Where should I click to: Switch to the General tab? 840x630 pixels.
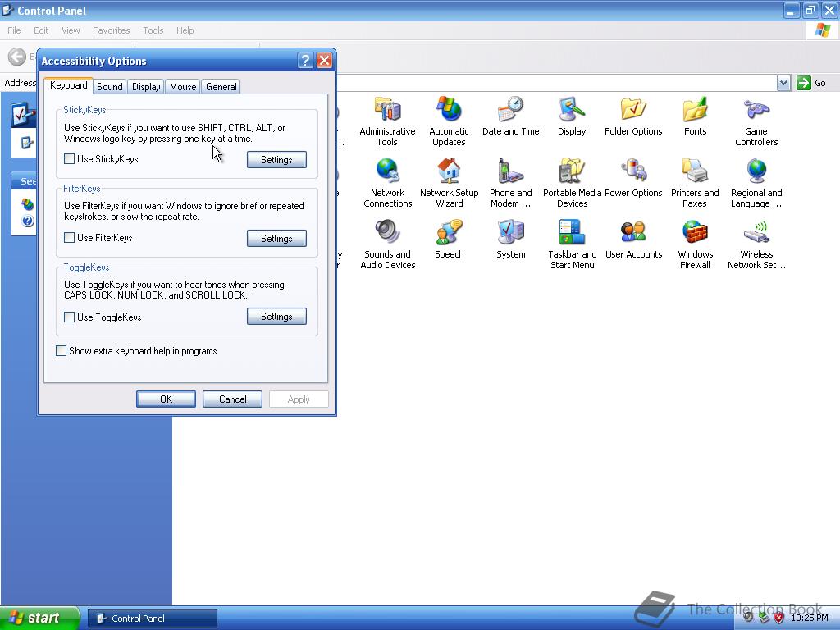coord(221,87)
